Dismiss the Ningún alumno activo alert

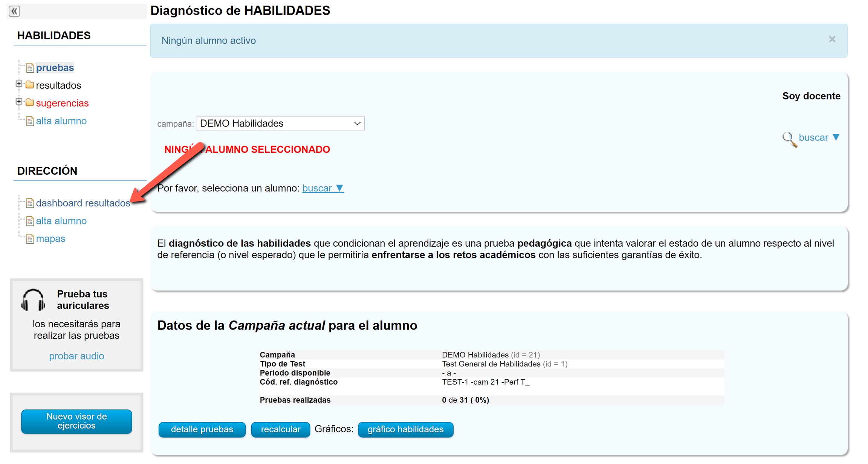(832, 39)
